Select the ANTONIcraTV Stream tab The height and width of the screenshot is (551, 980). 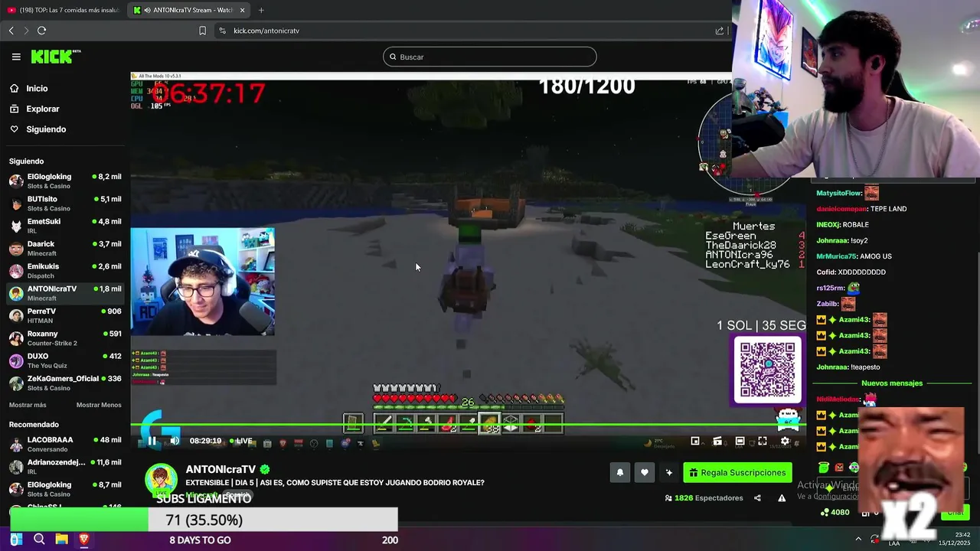190,10
